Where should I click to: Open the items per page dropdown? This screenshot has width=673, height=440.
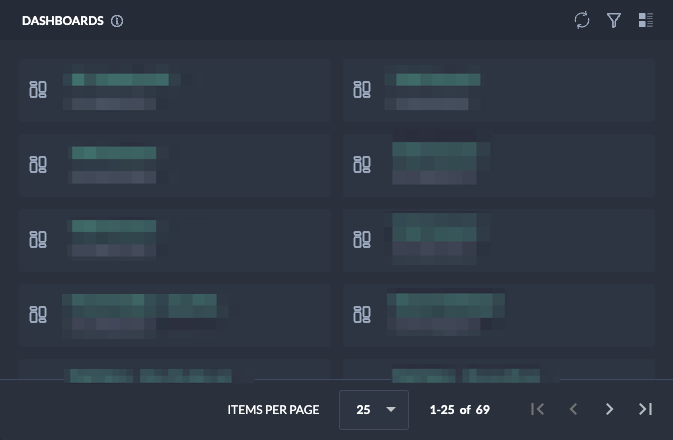click(x=374, y=409)
